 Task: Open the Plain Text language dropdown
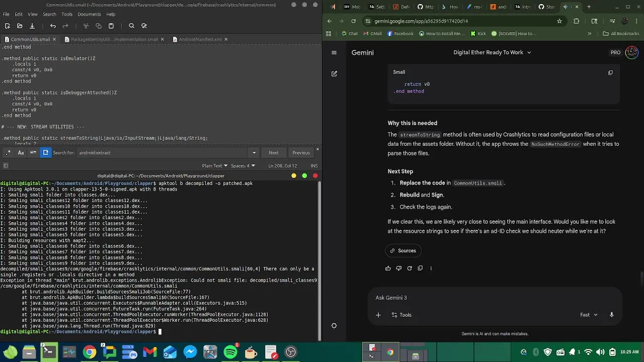point(215,166)
